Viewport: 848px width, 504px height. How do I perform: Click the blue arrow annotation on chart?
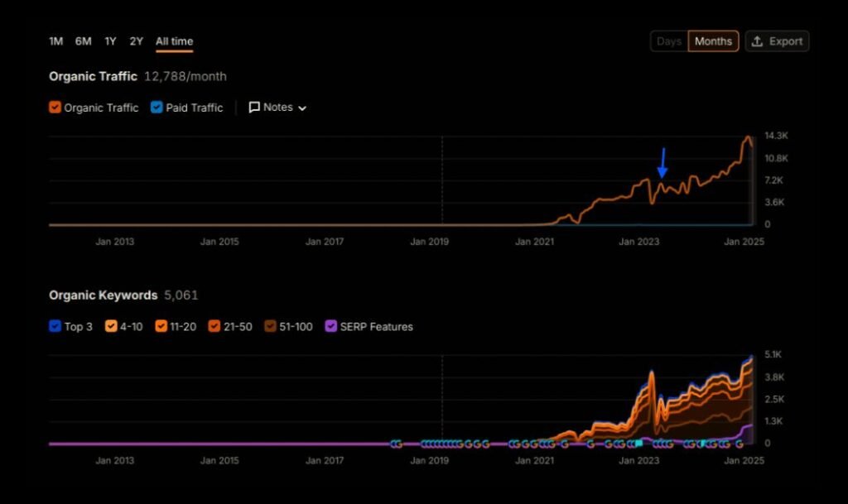point(662,163)
